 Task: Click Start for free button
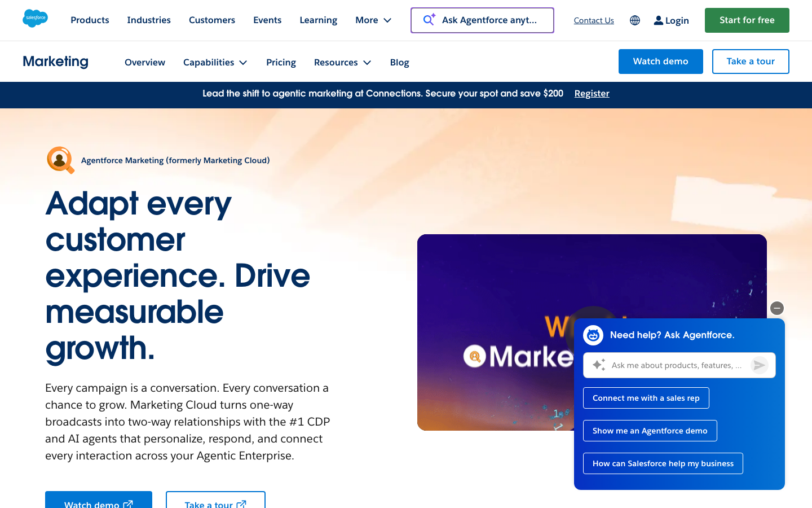(747, 20)
